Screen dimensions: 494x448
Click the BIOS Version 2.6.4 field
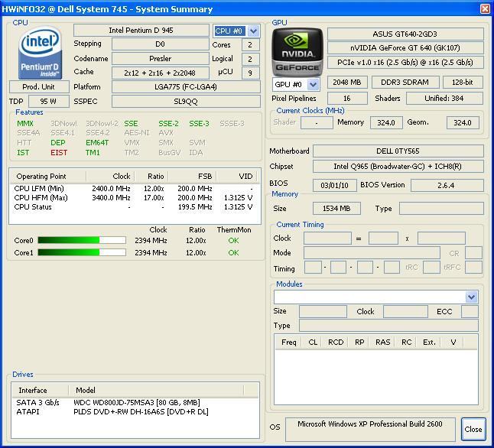447,185
